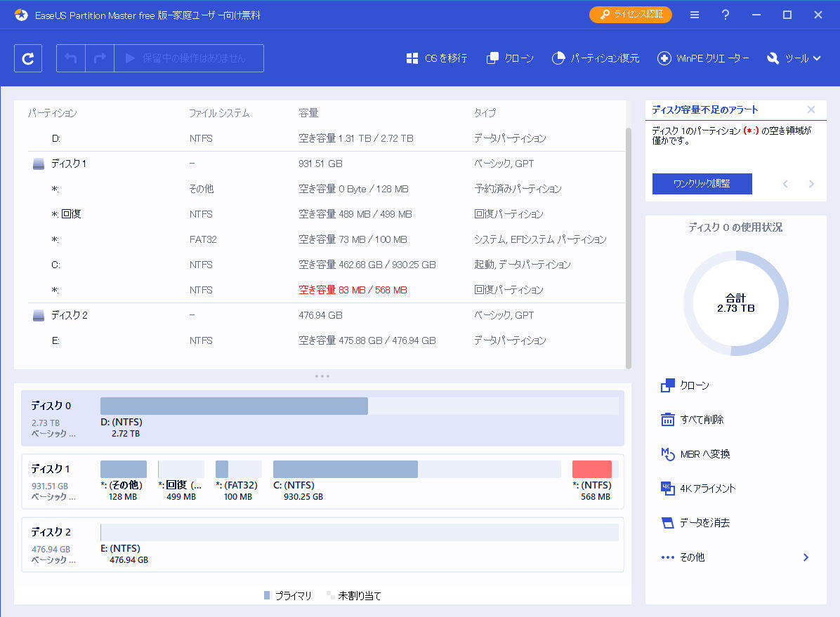The width and height of the screenshot is (840, 617).
Task: Click the ディスク 0 usage donut chart
Action: point(735,301)
